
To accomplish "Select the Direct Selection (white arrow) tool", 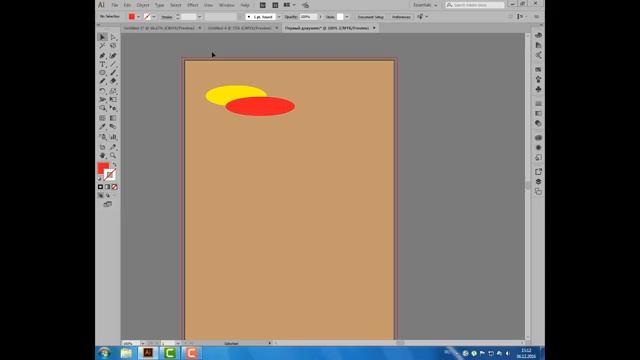I will pyautogui.click(x=113, y=37).
